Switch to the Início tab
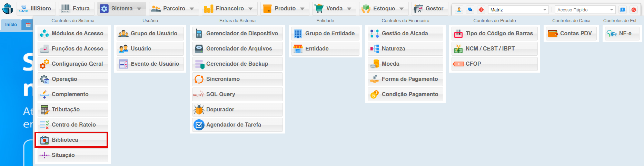The width and height of the screenshot is (644, 166). [11, 25]
